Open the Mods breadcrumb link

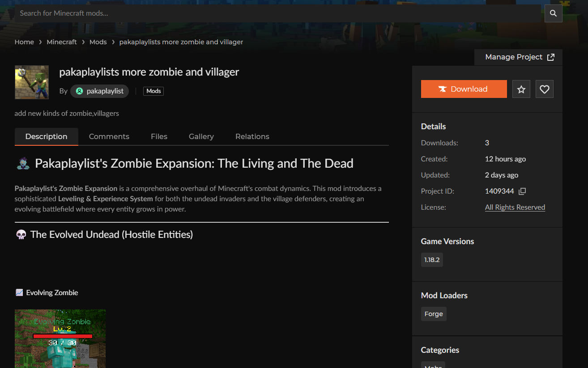click(98, 42)
